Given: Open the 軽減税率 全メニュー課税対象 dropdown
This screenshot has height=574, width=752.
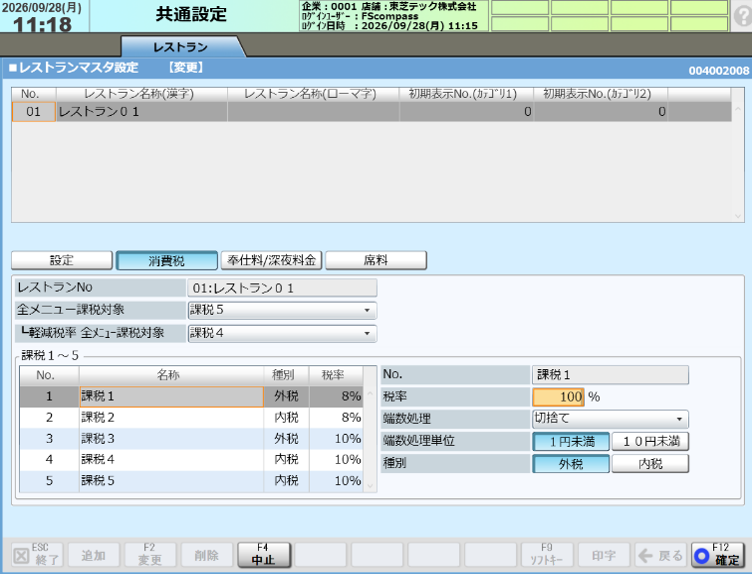Looking at the screenshot, I should (x=282, y=333).
